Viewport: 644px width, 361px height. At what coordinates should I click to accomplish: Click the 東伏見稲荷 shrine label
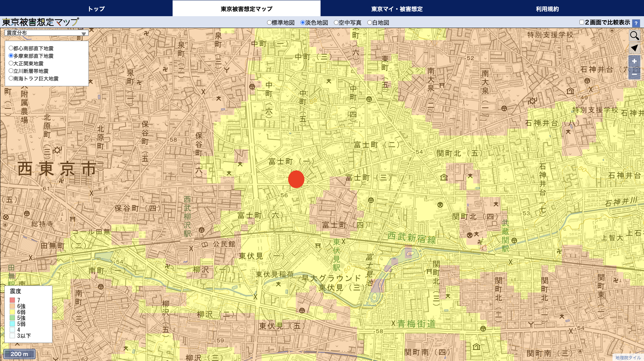[275, 274]
